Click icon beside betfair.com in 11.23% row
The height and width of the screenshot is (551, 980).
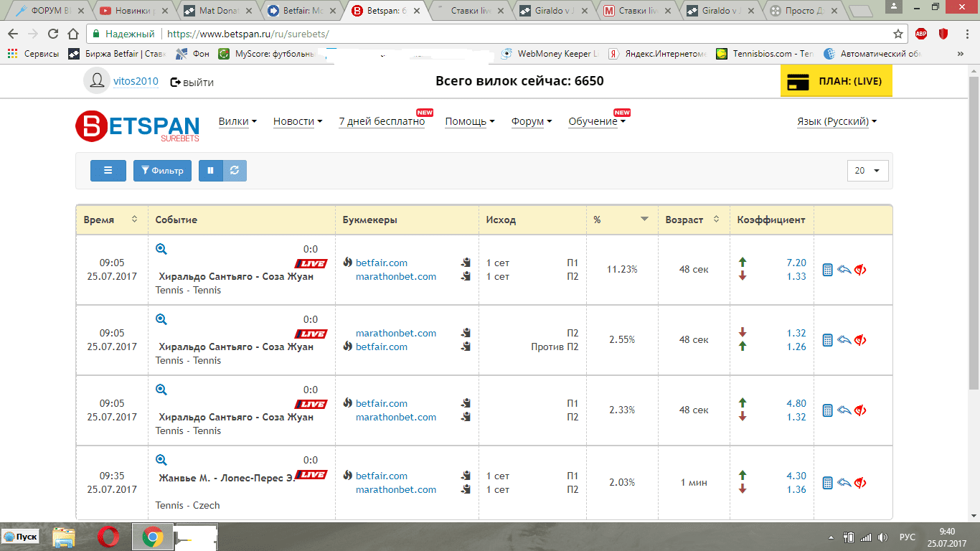pyautogui.click(x=466, y=263)
